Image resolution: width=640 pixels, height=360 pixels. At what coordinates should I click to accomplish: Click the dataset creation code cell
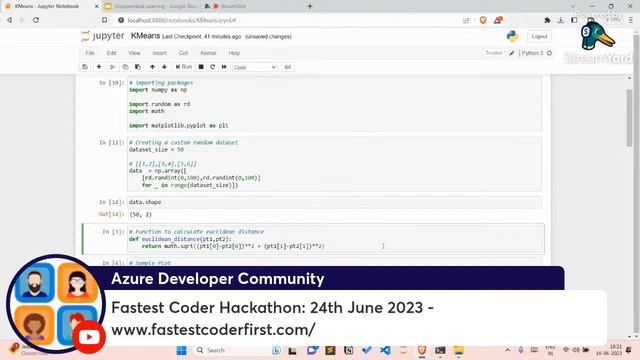pos(334,164)
